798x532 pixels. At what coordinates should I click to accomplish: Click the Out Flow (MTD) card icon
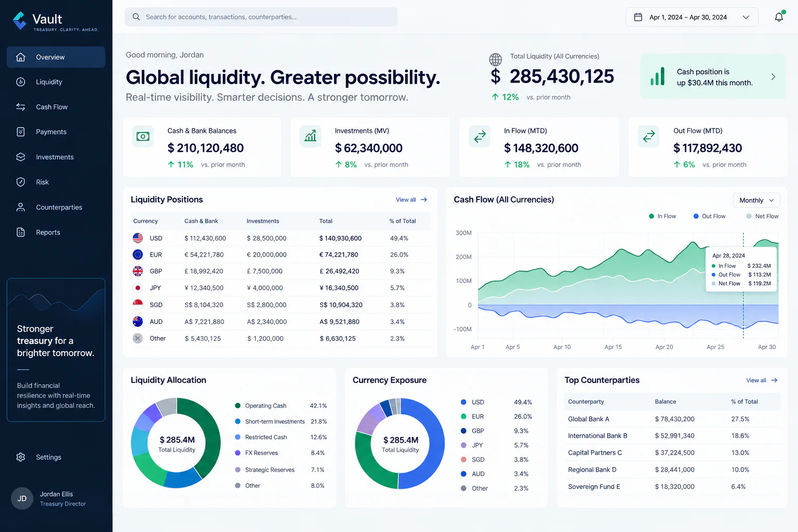[x=649, y=137]
